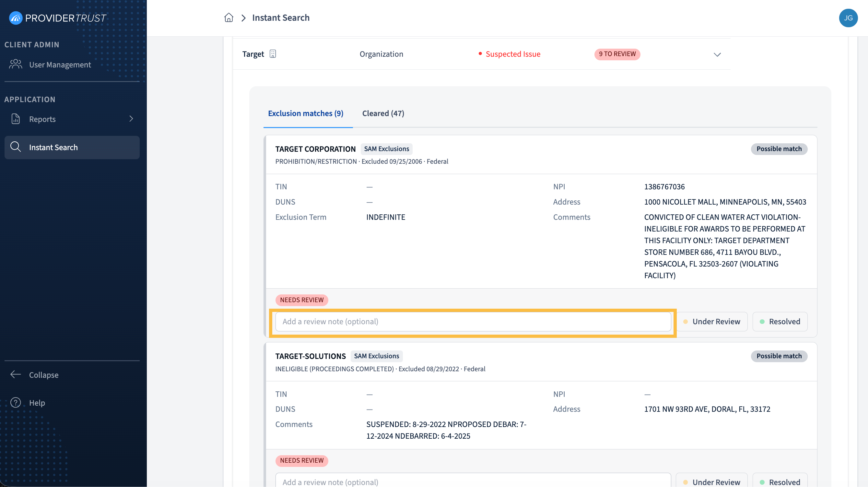This screenshot has height=487, width=868.
Task: Open the Help sidebar link
Action: click(x=72, y=403)
